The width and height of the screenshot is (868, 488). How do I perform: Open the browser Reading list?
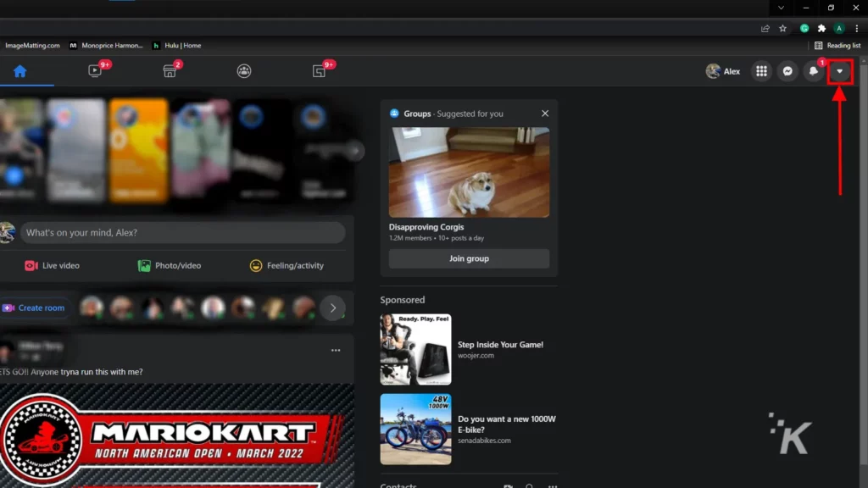[837, 46]
